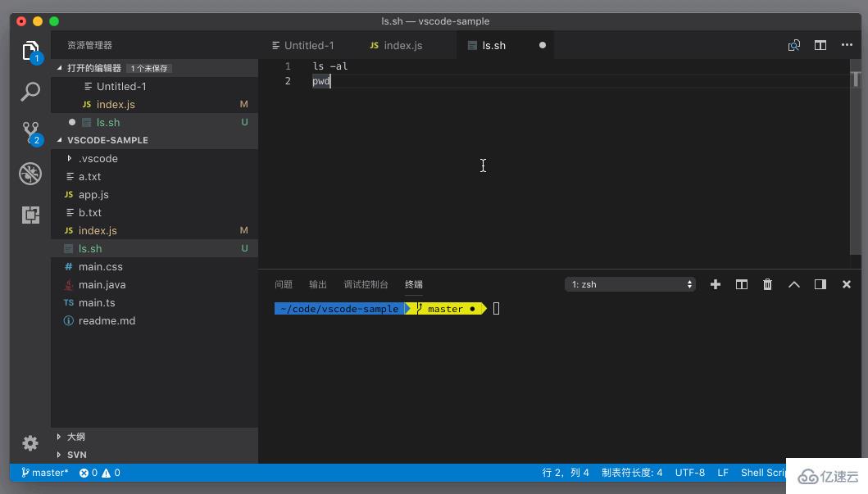
Task: Click the open changes icon in editor toolbar
Action: (793, 45)
